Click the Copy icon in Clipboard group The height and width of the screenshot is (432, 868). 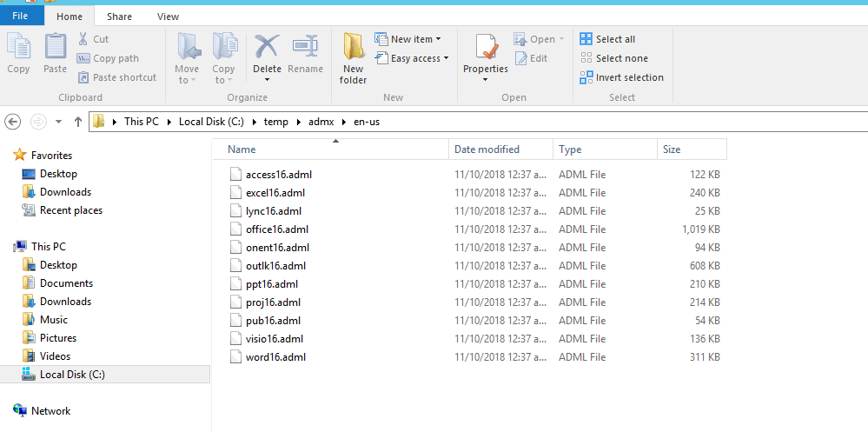[x=17, y=49]
